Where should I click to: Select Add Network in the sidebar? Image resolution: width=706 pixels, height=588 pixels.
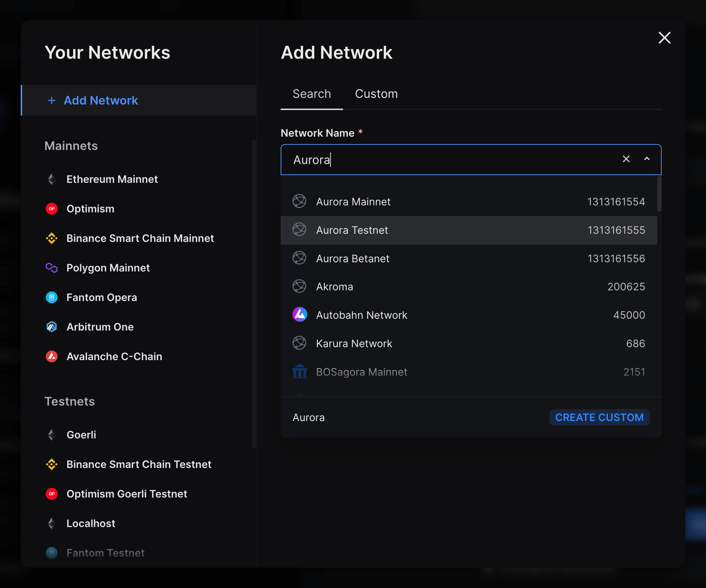[139, 100]
